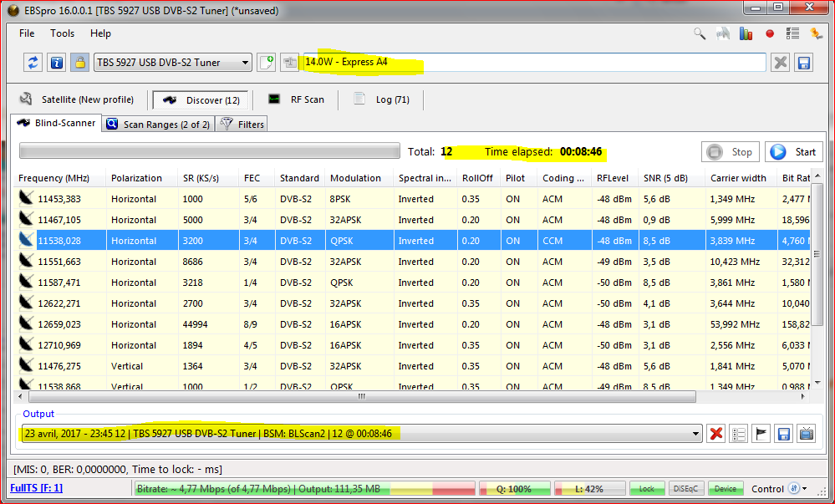Image resolution: width=835 pixels, height=504 pixels.
Task: Toggle the yellow padlock device lock
Action: pos(79,63)
